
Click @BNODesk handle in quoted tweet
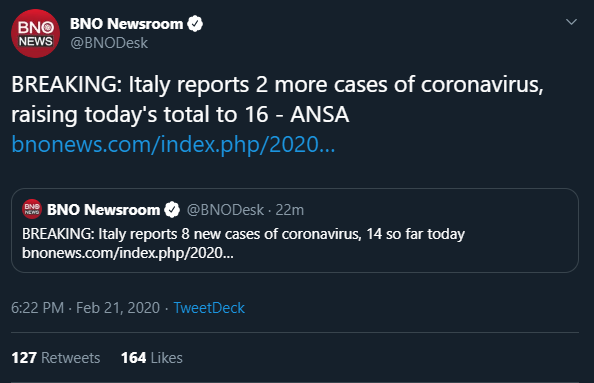[225, 209]
